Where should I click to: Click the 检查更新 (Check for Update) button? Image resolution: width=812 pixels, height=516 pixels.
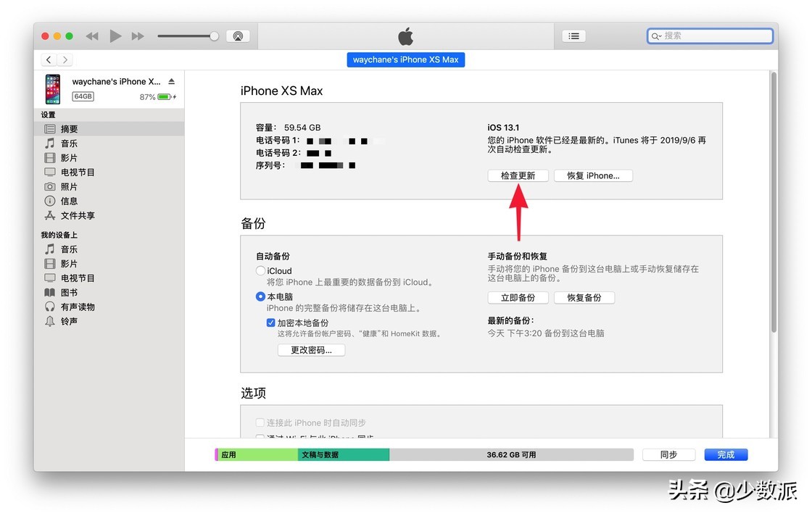(x=518, y=175)
